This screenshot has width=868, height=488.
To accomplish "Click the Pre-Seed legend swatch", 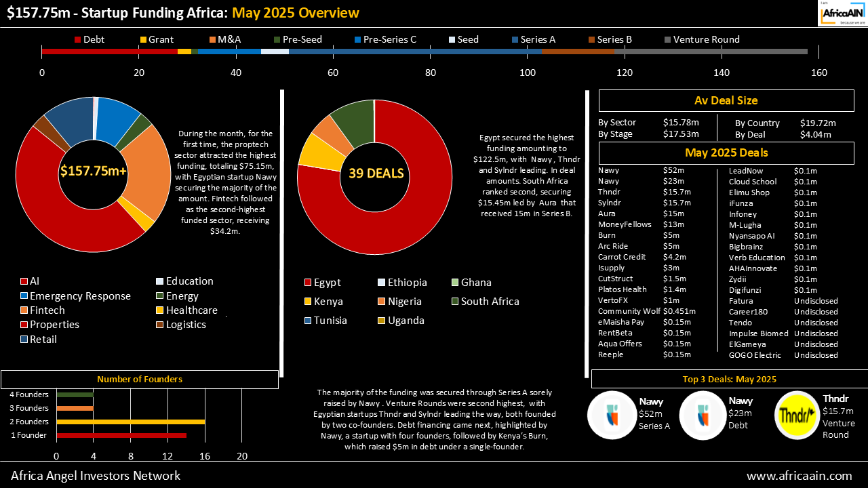I will coord(277,39).
